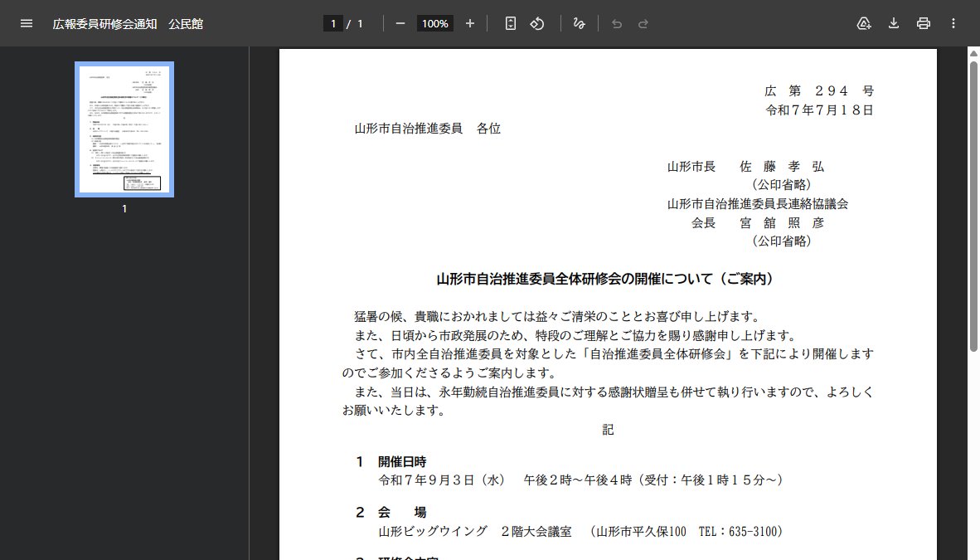980x560 pixels.
Task: Select the page 1 thumbnail
Action: coord(124,129)
